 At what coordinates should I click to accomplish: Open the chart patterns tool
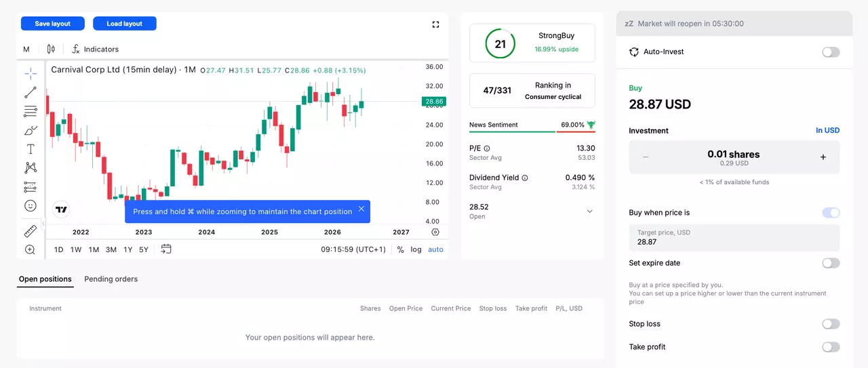click(x=31, y=167)
